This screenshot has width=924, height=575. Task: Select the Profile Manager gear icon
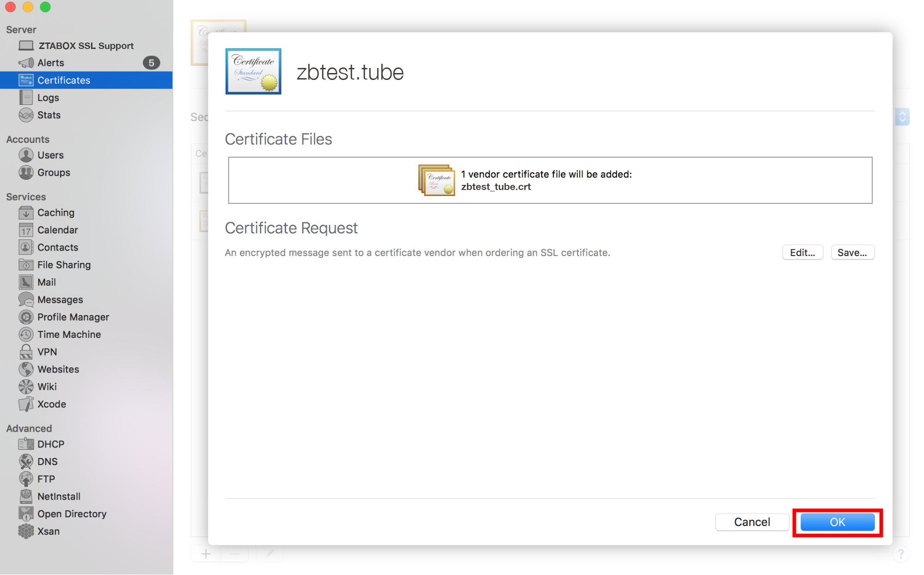pyautogui.click(x=26, y=317)
